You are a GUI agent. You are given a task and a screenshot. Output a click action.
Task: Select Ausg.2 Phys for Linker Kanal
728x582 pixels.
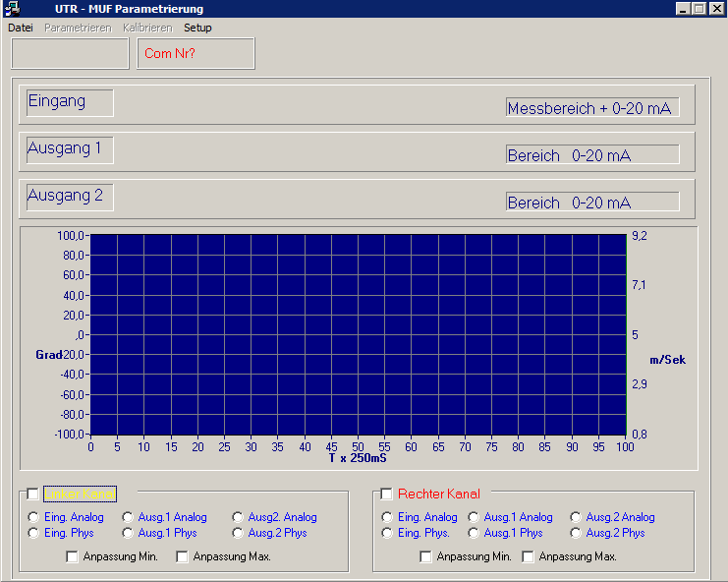[238, 533]
